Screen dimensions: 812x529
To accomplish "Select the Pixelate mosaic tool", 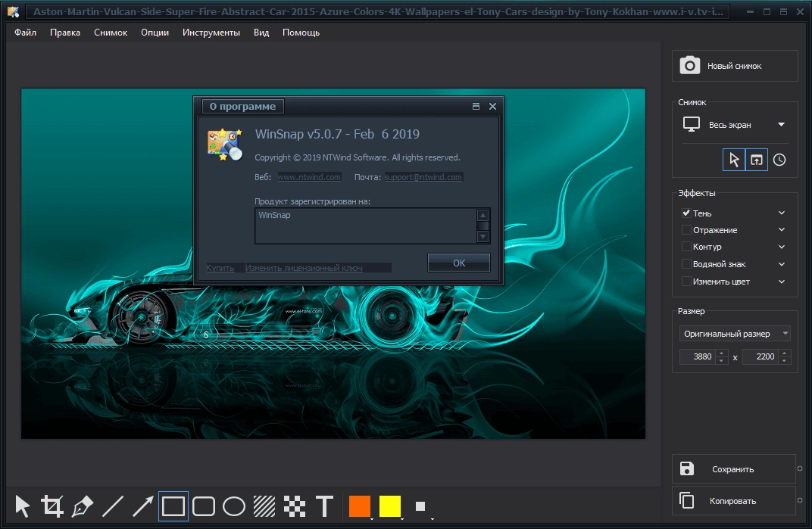I will pos(294,506).
